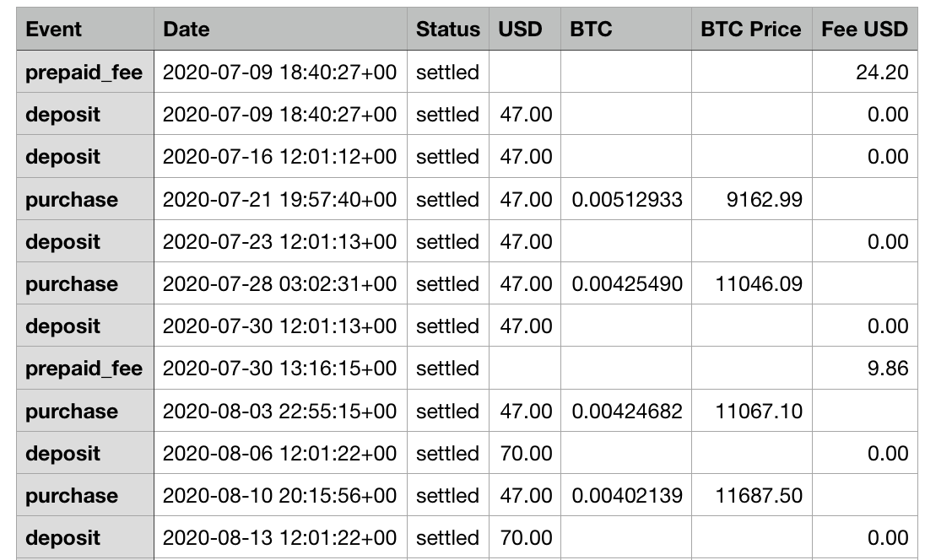This screenshot has height=560, width=925.
Task: Select the BTC price 11687.50 cell
Action: click(x=751, y=495)
